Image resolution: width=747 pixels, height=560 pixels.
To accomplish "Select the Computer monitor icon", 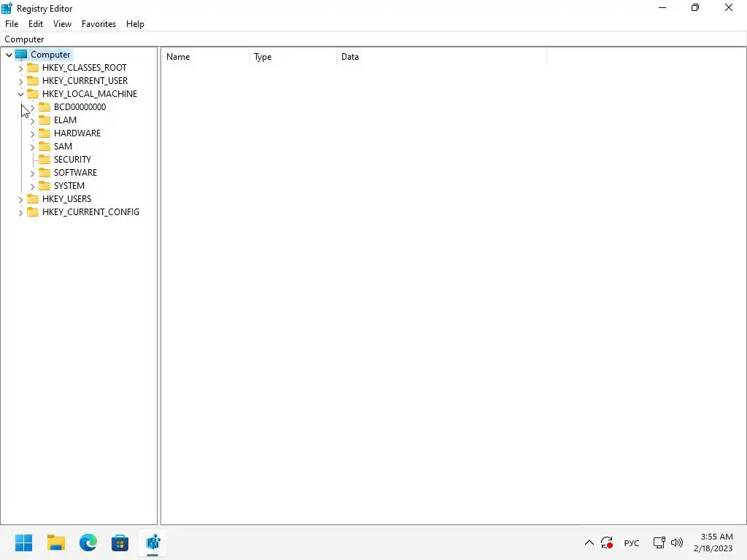I will tap(21, 54).
